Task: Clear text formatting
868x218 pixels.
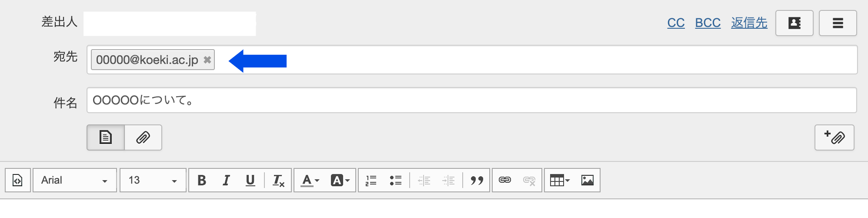Action: click(278, 180)
